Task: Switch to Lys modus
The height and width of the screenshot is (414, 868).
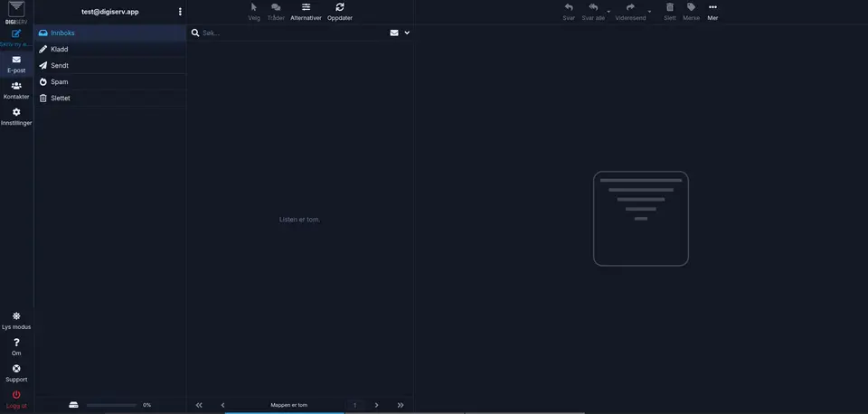Action: click(16, 321)
